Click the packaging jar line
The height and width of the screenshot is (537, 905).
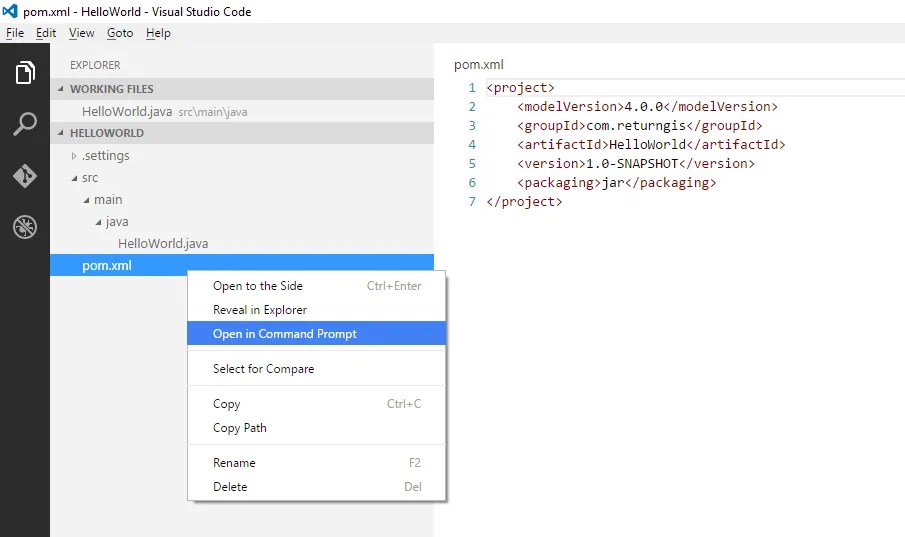616,183
